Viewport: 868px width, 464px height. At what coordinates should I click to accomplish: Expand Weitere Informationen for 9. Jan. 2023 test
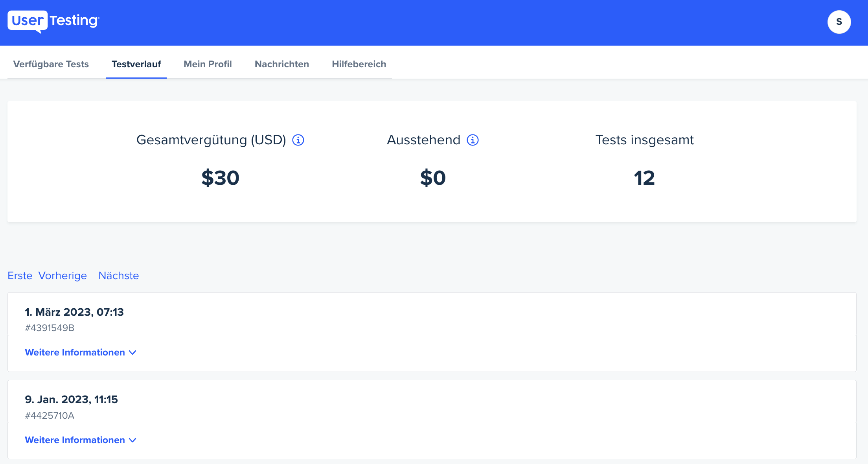(x=81, y=440)
